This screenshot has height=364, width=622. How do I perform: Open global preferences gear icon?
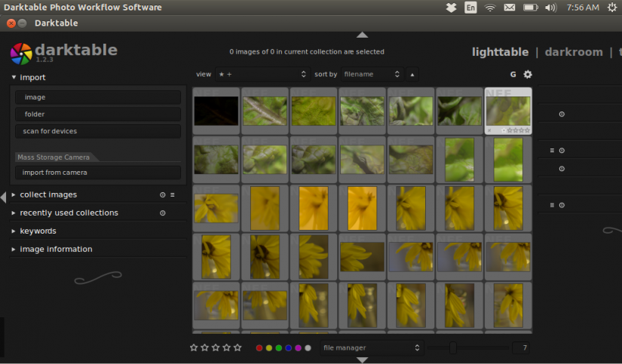pyautogui.click(x=528, y=75)
